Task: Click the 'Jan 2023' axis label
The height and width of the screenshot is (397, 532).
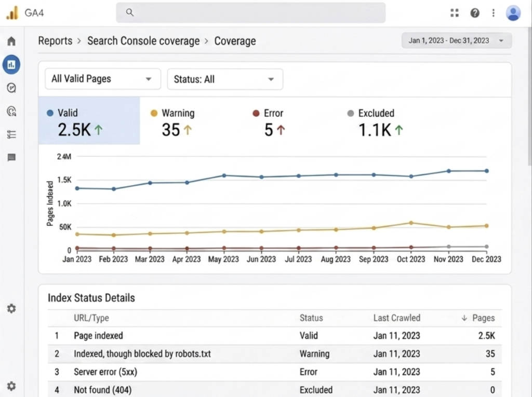Action: pos(77,259)
